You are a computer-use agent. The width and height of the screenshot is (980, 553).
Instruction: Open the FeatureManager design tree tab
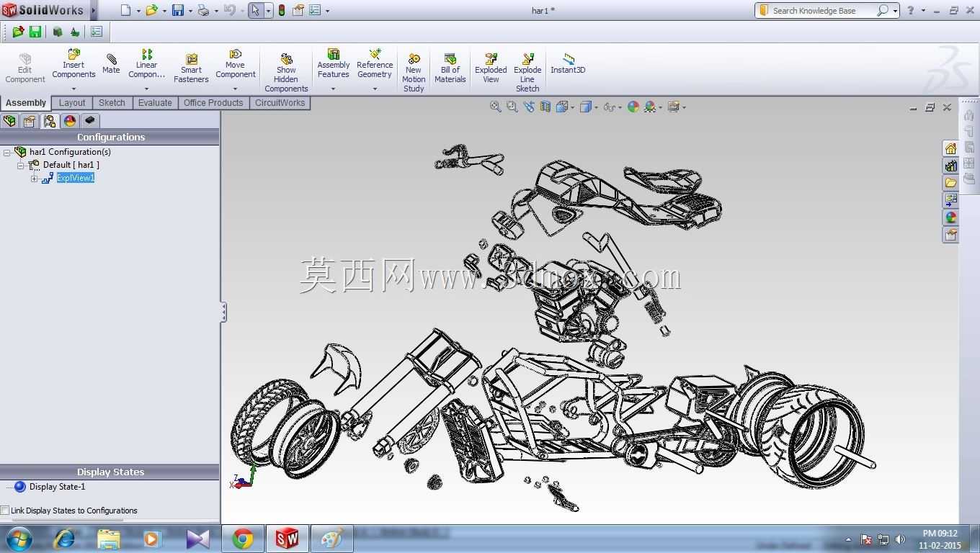(10, 121)
